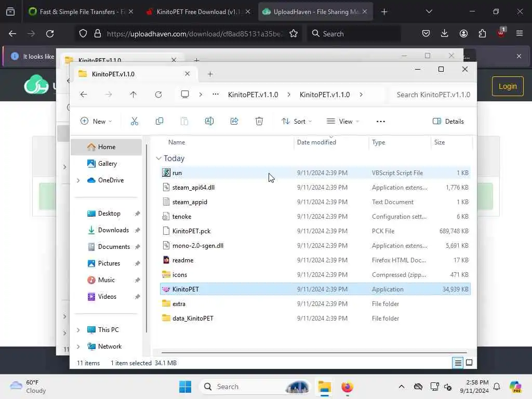Go back in File Explorer navigation

[x=84, y=95]
